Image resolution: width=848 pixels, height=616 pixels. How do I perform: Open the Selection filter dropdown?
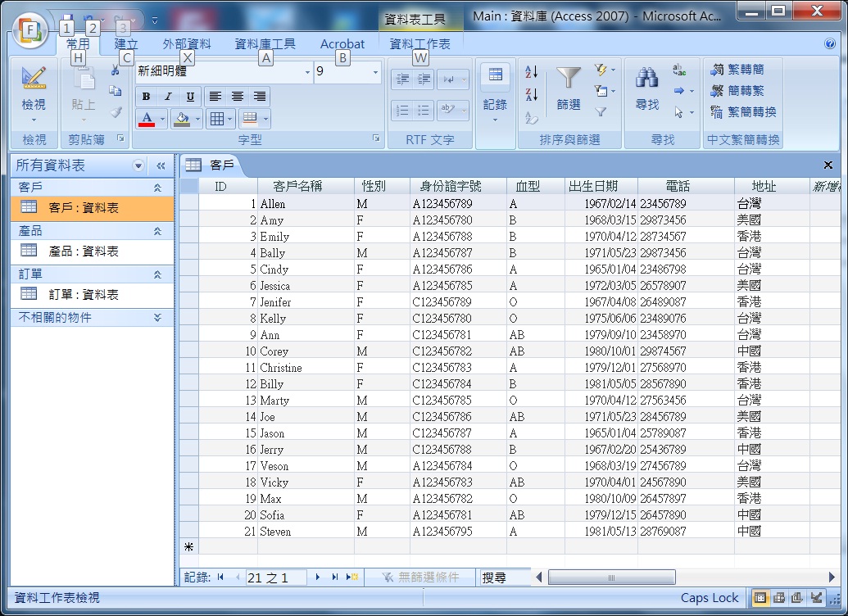605,70
